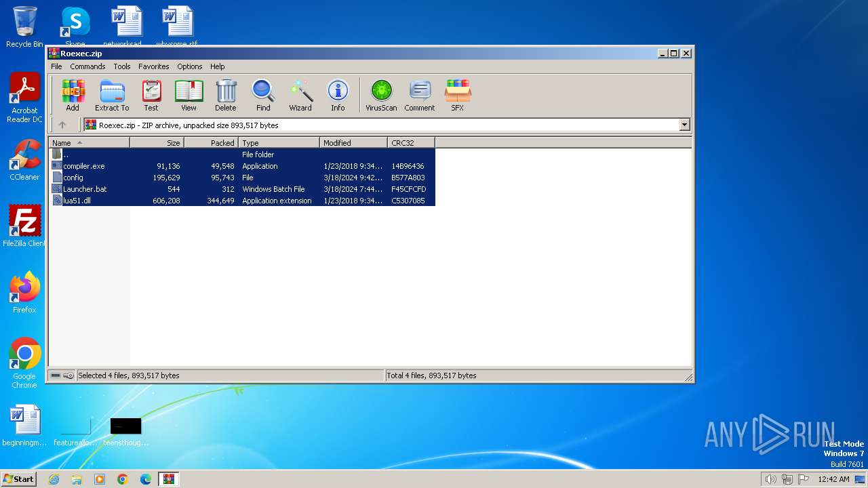Open the Favorites menu
This screenshot has width=868, height=488.
click(x=154, y=66)
